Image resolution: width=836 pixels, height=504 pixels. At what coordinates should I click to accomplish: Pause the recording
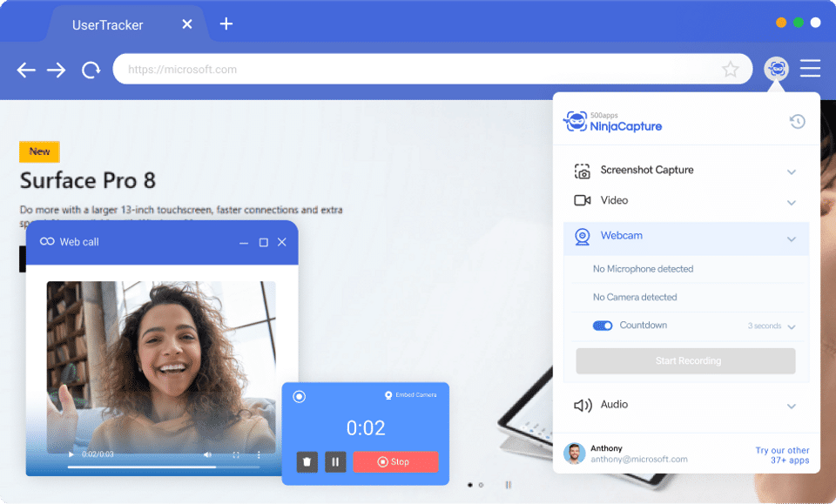pyautogui.click(x=335, y=462)
